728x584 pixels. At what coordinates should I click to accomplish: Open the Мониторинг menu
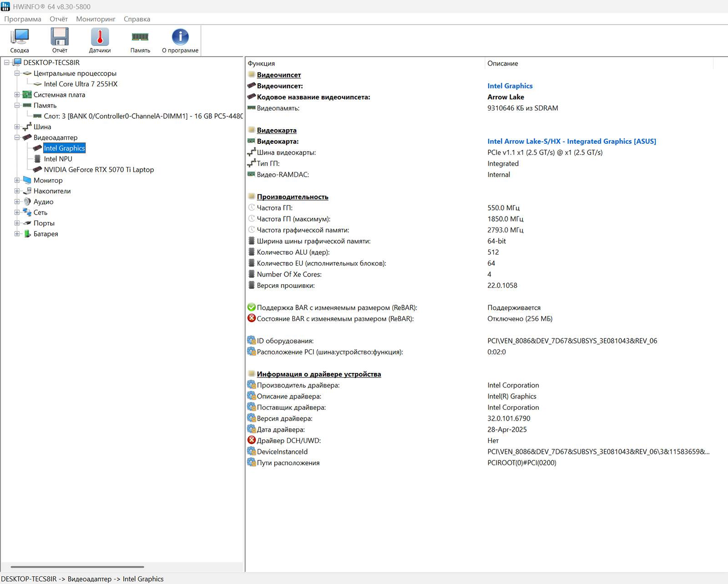pyautogui.click(x=96, y=19)
